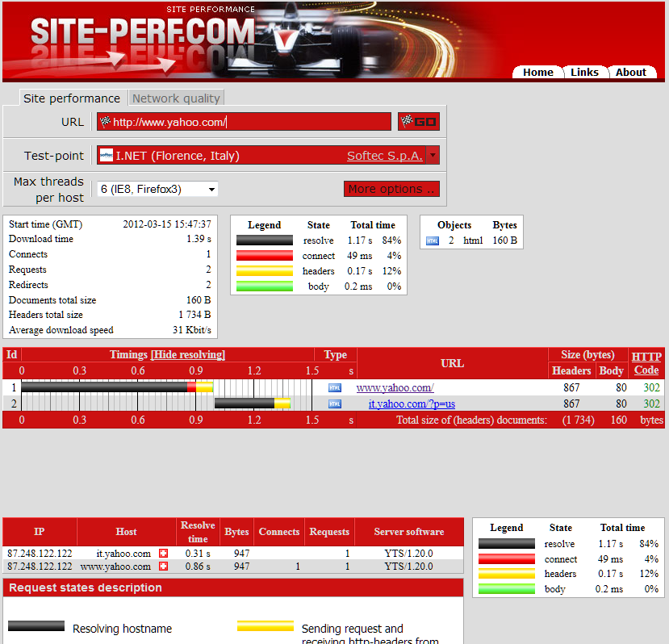669x644 pixels.
Task: Click the flag icon inside the URL field
Action: click(x=105, y=122)
